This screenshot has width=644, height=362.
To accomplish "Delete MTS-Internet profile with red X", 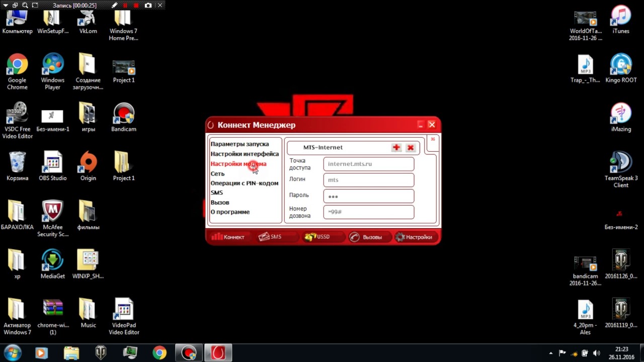I will tap(411, 147).
